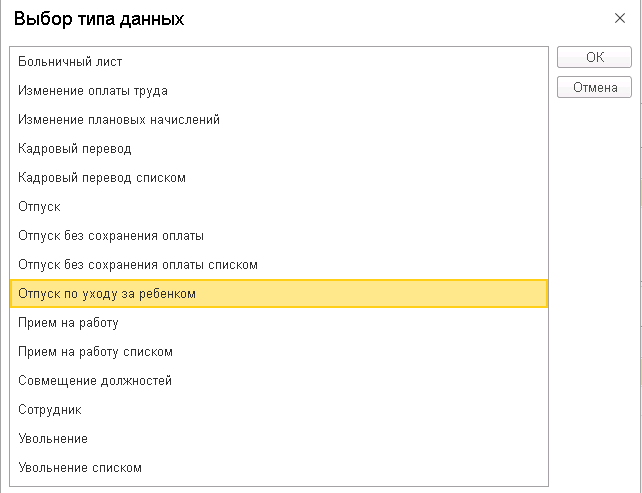The image size is (642, 493).
Task: Choose the 'Изменение оплаты труда' data type
Action: [93, 91]
